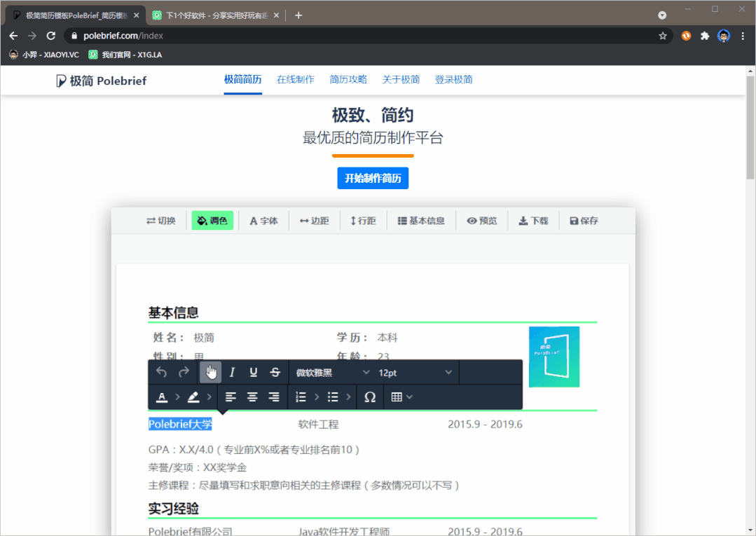756x536 pixels.
Task: Click the resume profile photo thumbnail
Action: pyautogui.click(x=554, y=357)
